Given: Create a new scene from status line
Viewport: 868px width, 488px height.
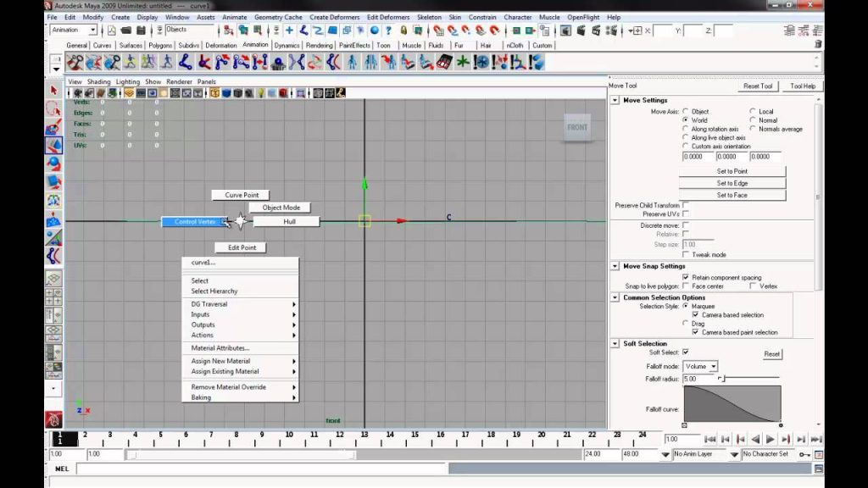Looking at the screenshot, I should [x=111, y=30].
